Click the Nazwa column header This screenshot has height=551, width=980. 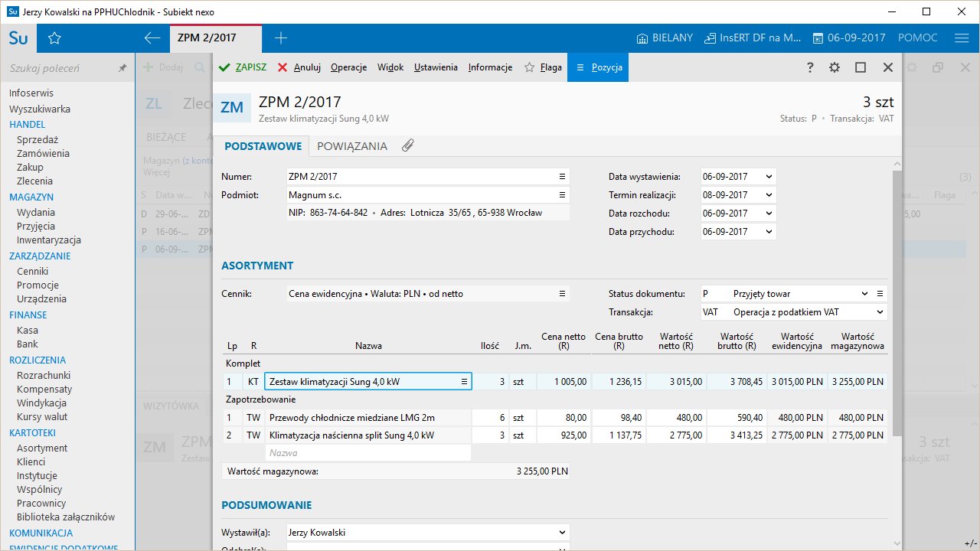[368, 346]
